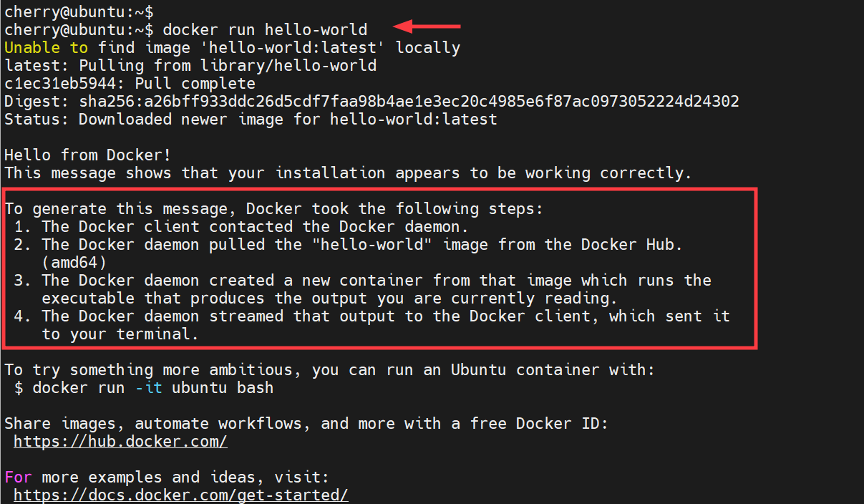Click the magenta 'For' word

(x=19, y=477)
